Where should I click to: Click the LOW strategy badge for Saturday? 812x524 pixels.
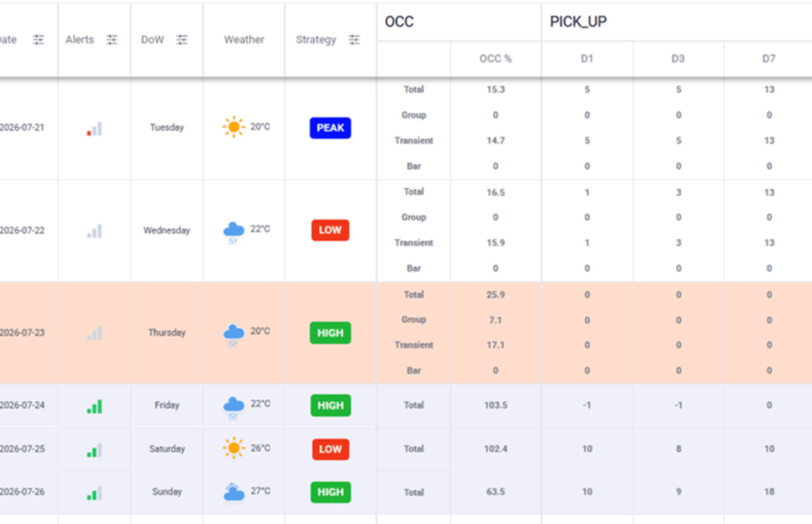pyautogui.click(x=330, y=449)
